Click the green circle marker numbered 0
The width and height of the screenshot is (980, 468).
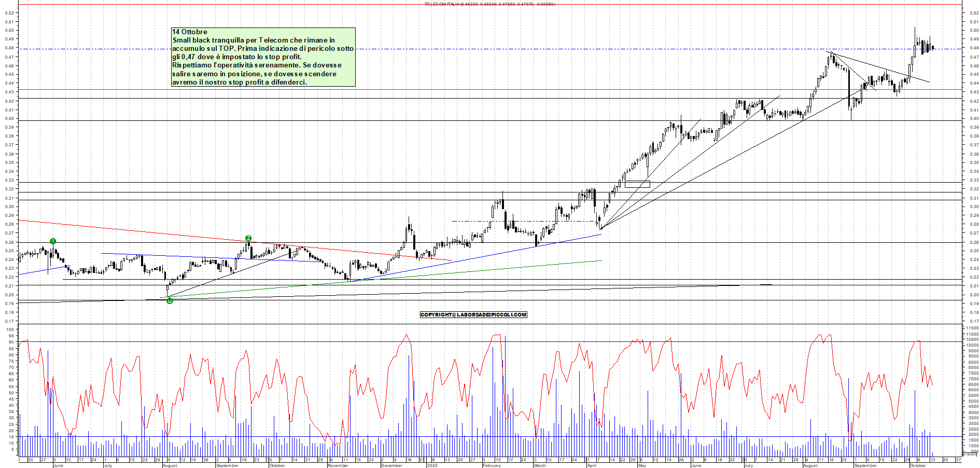click(170, 301)
